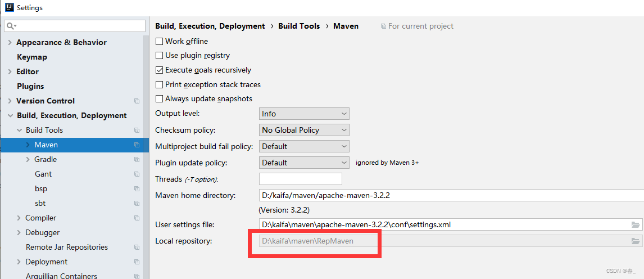
Task: Select Arquillian Containers item
Action: coord(62,276)
